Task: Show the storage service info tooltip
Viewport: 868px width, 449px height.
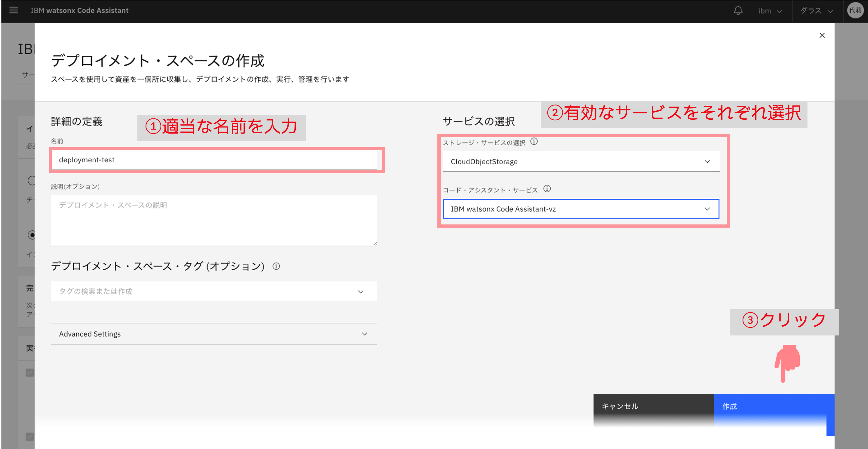Action: click(534, 142)
